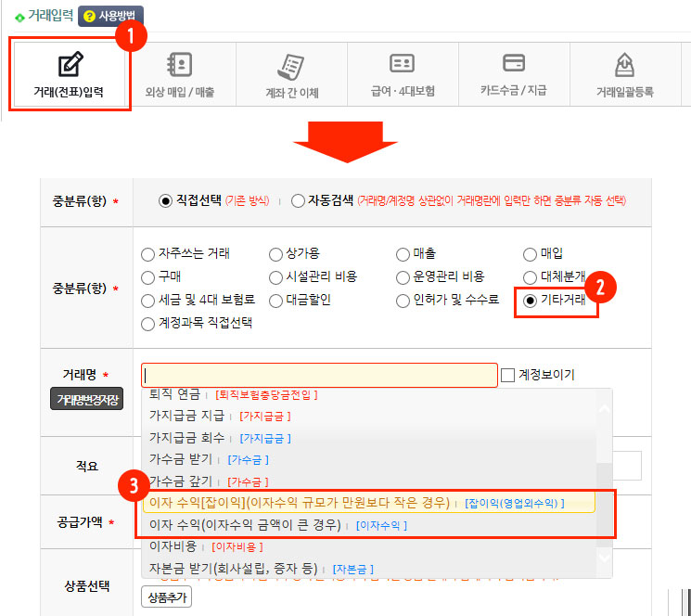This screenshot has width=691, height=616.
Task: Pick 이자 수익[잡이익] from the dropdown list
Action: tap(299, 502)
